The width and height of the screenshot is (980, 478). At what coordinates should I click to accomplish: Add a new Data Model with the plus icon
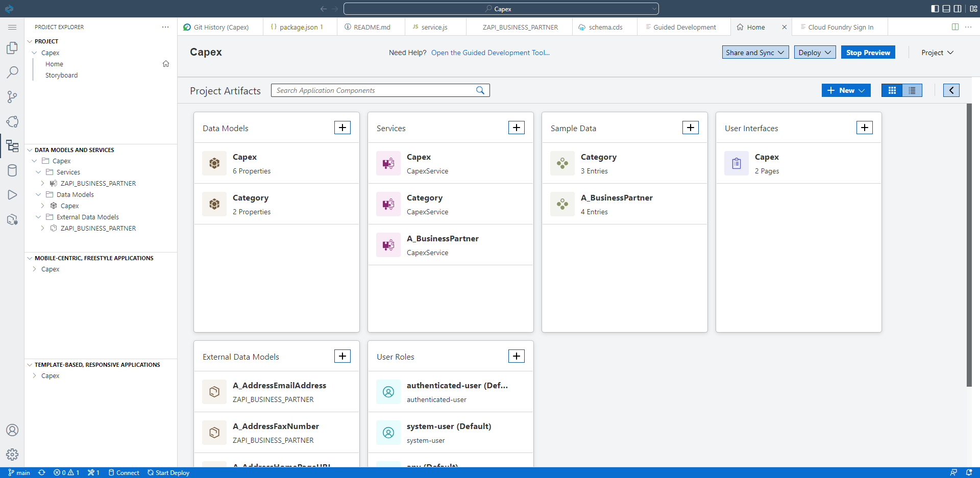coord(342,127)
